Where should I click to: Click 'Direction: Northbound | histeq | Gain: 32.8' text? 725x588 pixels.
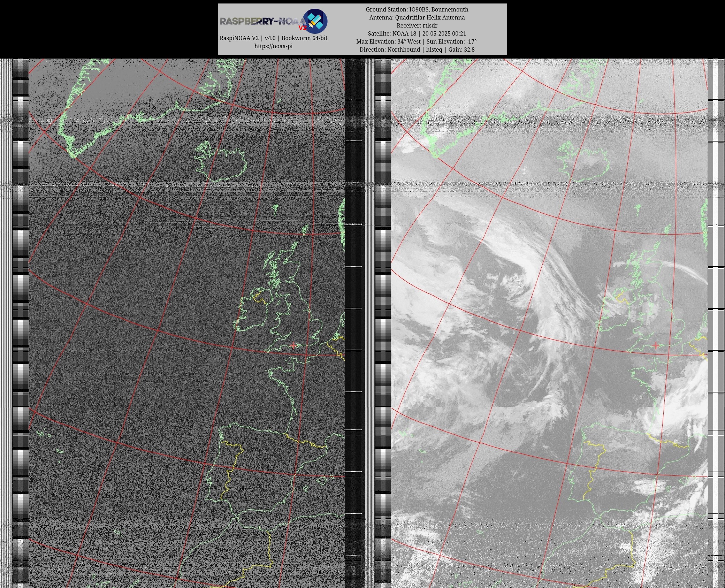(x=417, y=49)
